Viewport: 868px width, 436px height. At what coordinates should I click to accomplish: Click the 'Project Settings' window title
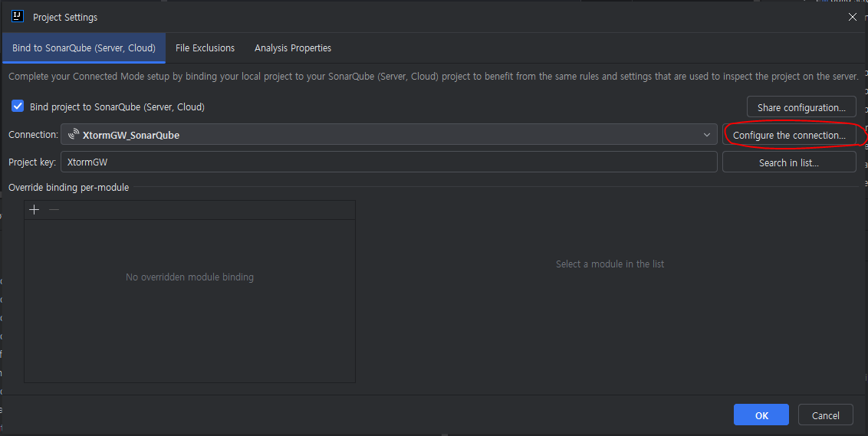point(65,17)
